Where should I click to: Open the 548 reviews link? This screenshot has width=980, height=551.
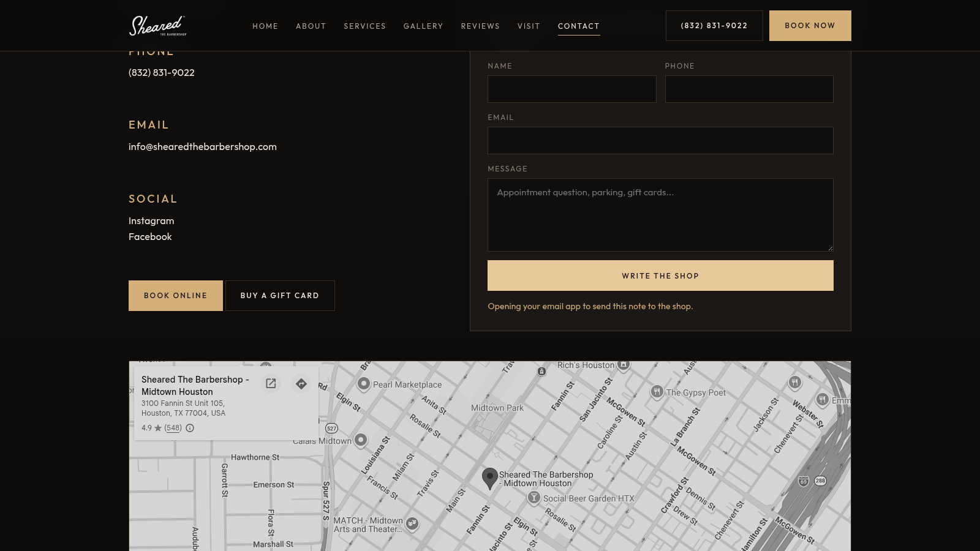point(173,428)
